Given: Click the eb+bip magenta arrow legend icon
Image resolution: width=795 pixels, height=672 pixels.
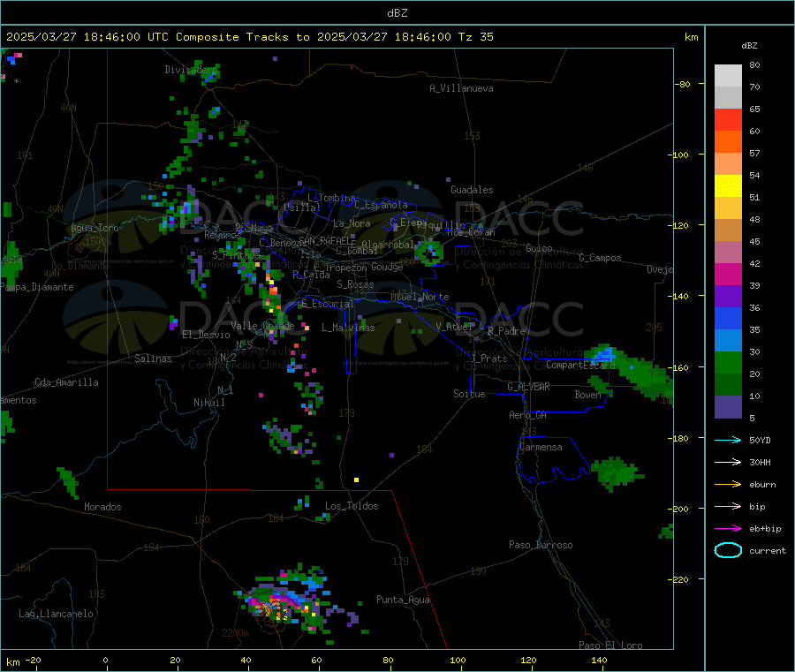Looking at the screenshot, I should click(x=728, y=529).
